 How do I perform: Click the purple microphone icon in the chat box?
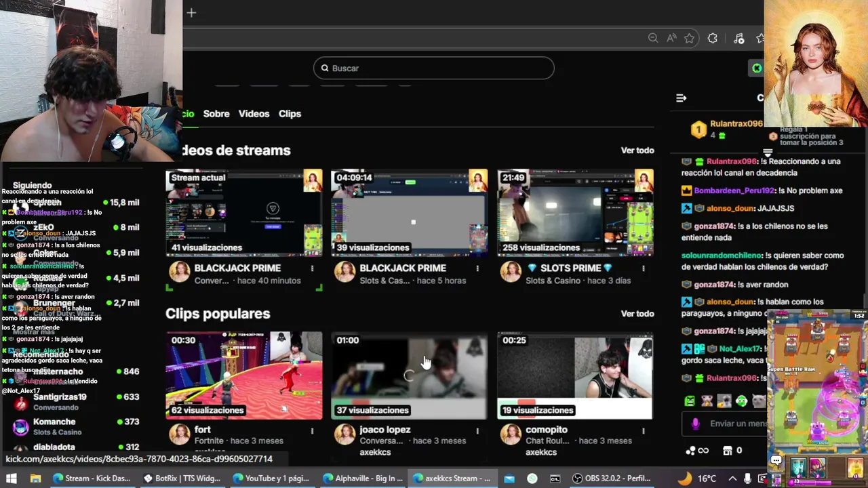(x=695, y=424)
